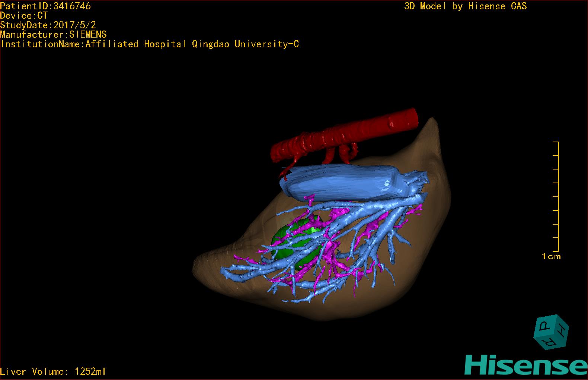Click the Device:CT label
The image size is (588, 380).
(24, 16)
